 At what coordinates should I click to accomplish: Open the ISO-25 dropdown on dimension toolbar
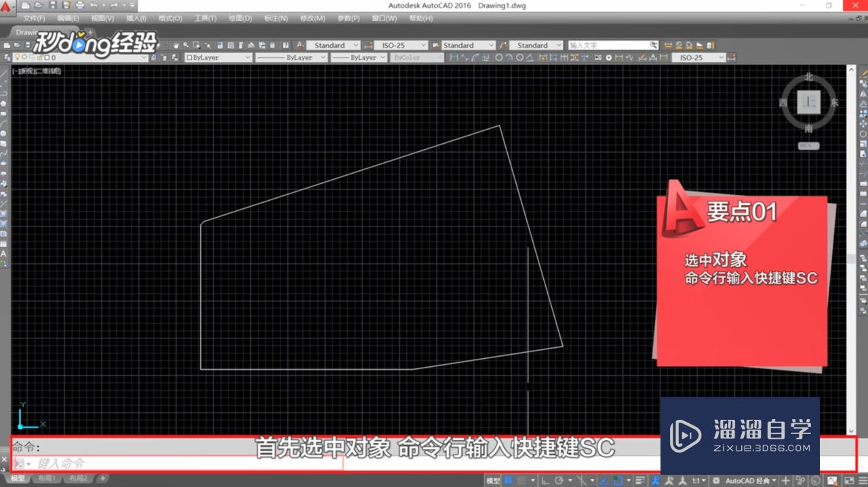698,58
